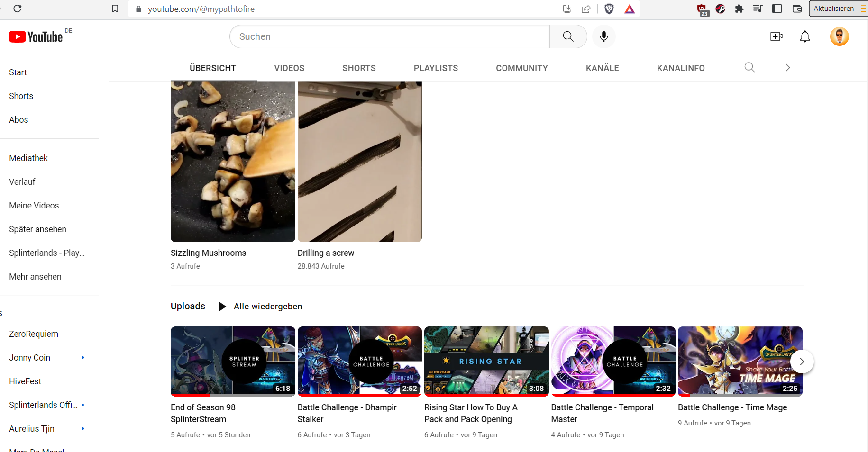
Task: Open the extensions puzzle piece menu
Action: [739, 9]
